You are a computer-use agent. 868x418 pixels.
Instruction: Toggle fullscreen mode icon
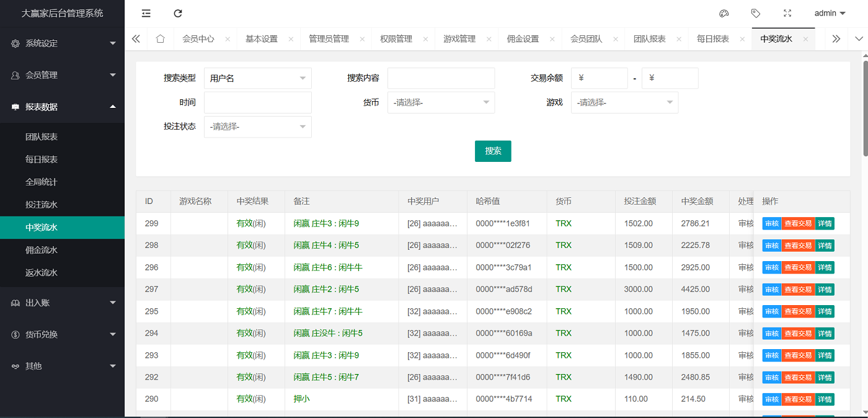click(787, 13)
